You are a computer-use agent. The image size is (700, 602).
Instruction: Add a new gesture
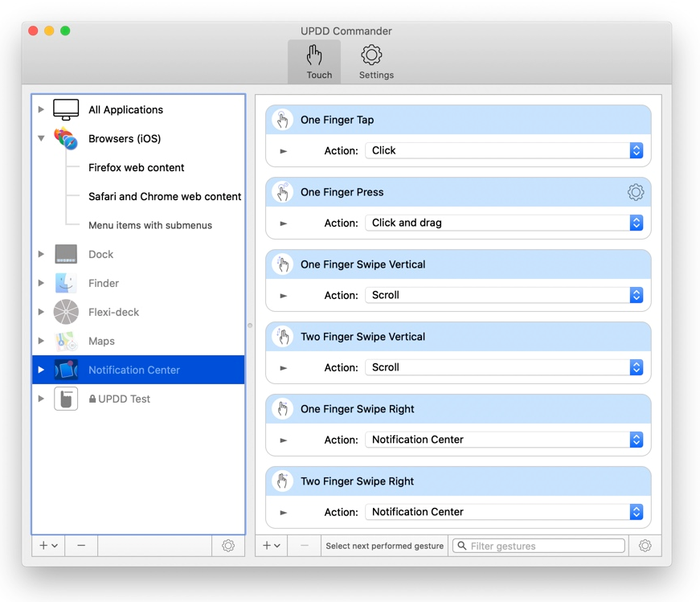[272, 545]
